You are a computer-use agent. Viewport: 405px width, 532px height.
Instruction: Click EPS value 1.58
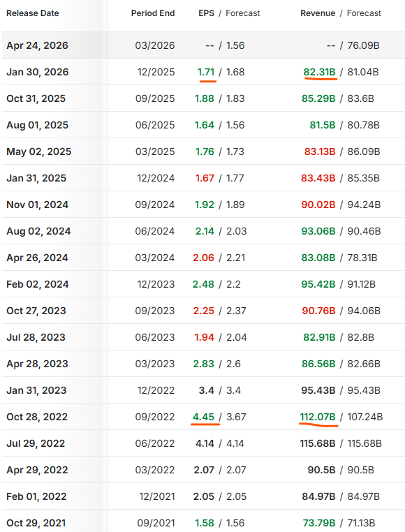point(205,523)
